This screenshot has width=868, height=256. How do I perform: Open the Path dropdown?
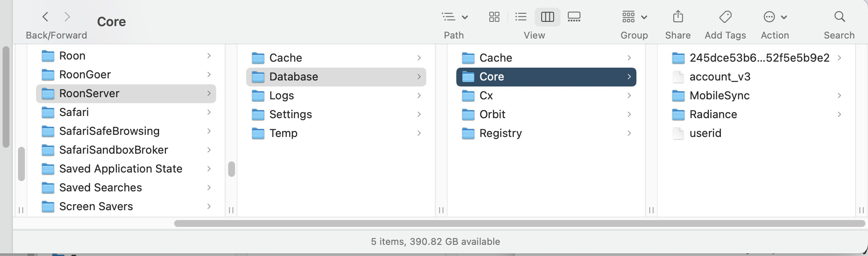454,17
